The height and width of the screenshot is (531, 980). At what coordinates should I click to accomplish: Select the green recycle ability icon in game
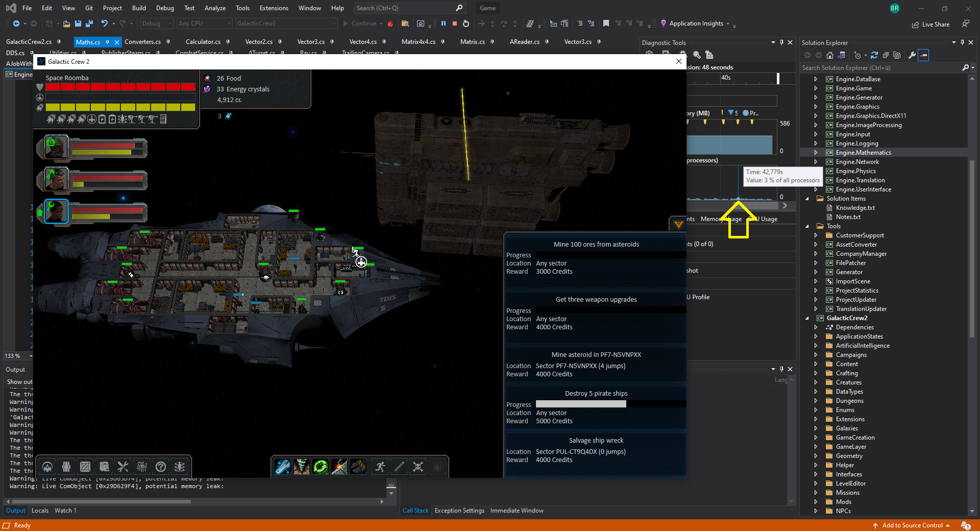321,467
